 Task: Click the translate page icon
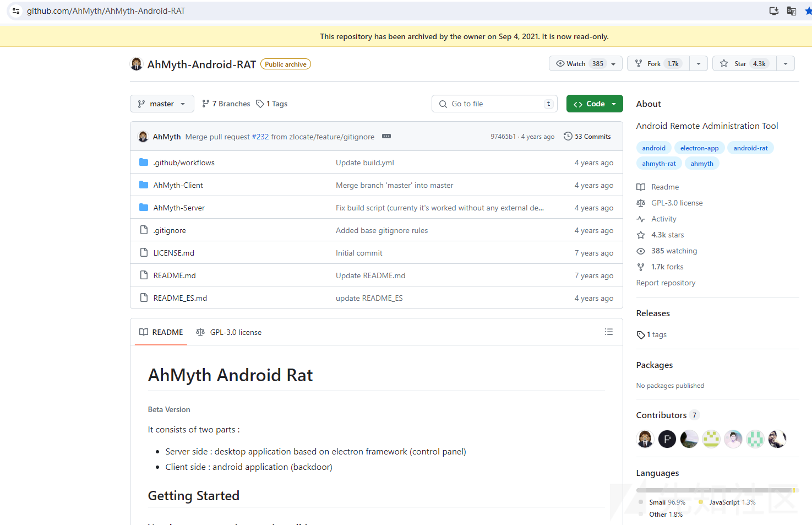click(791, 11)
